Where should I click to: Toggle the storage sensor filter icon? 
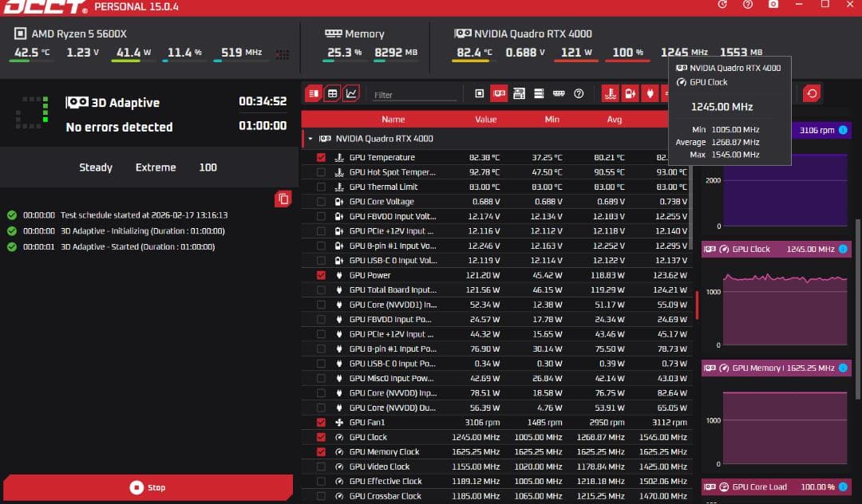[539, 94]
